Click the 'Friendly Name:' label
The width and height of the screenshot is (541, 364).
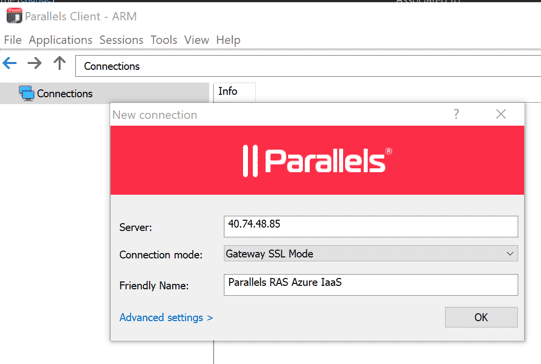coord(154,285)
